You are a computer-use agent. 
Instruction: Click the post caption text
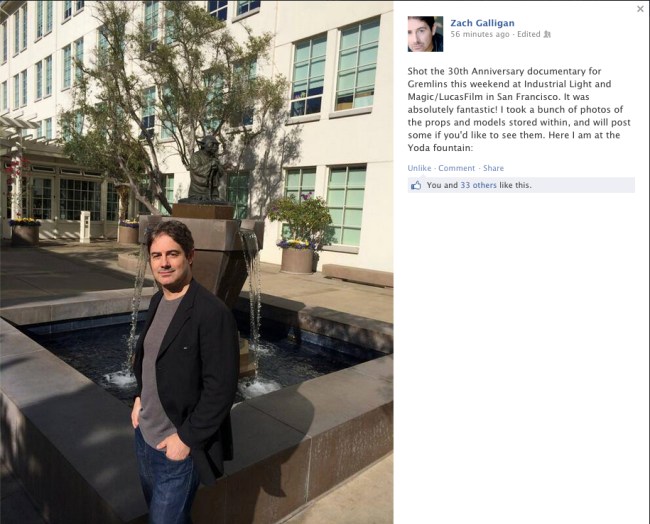pos(519,109)
